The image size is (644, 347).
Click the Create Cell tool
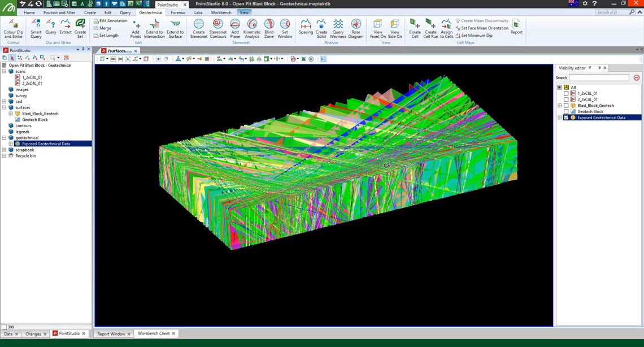click(415, 28)
